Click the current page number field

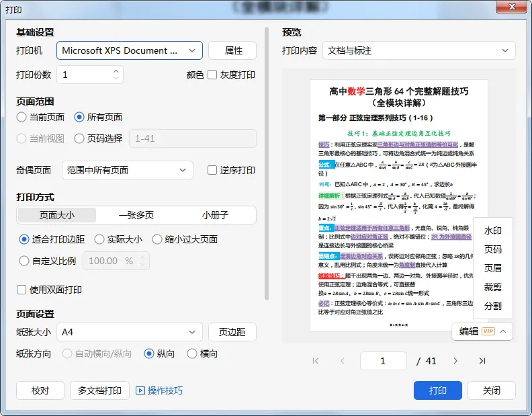[x=384, y=361]
